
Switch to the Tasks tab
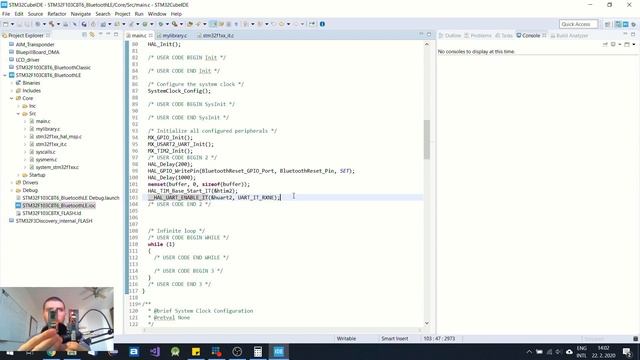(x=504, y=36)
